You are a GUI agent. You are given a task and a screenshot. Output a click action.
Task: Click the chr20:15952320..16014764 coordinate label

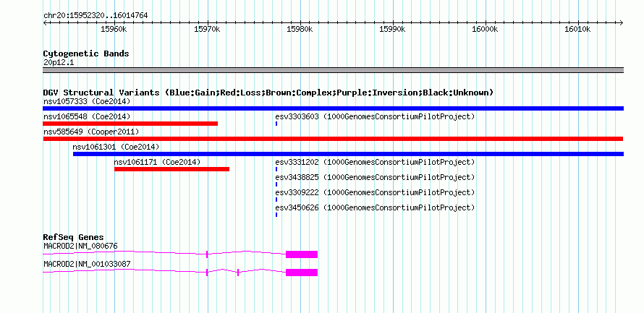(x=96, y=16)
